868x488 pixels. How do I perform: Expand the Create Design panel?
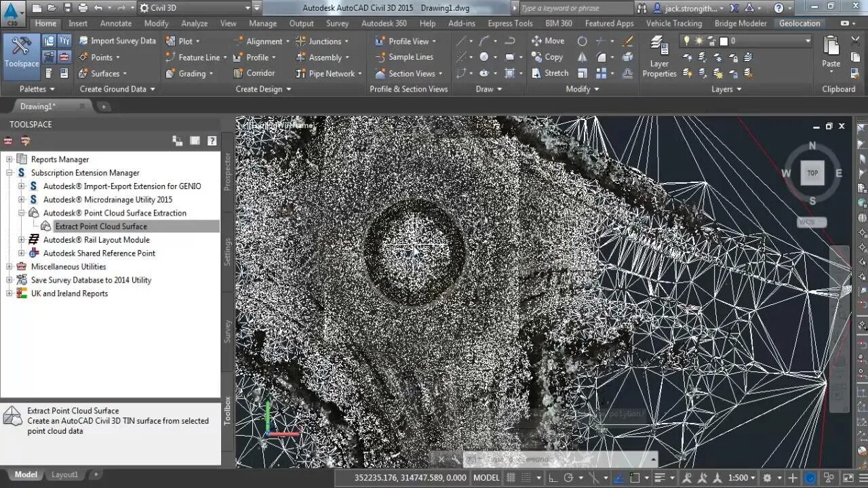pyautogui.click(x=263, y=89)
